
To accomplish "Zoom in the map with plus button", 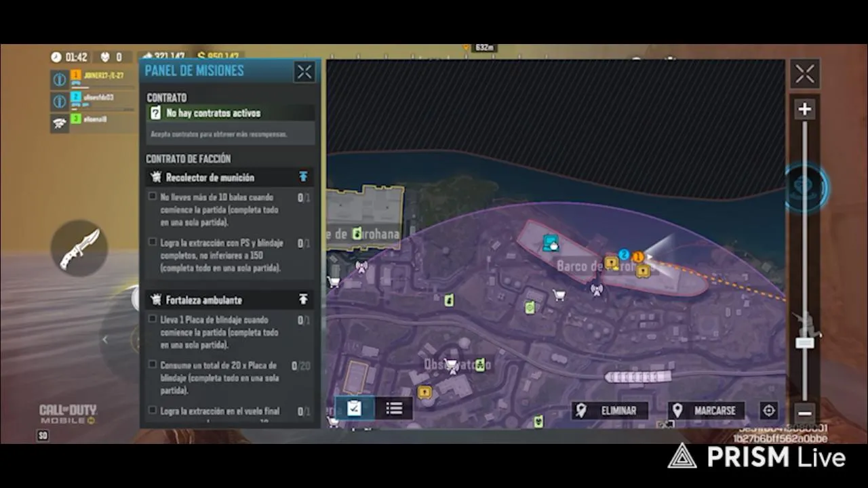I will coord(805,109).
